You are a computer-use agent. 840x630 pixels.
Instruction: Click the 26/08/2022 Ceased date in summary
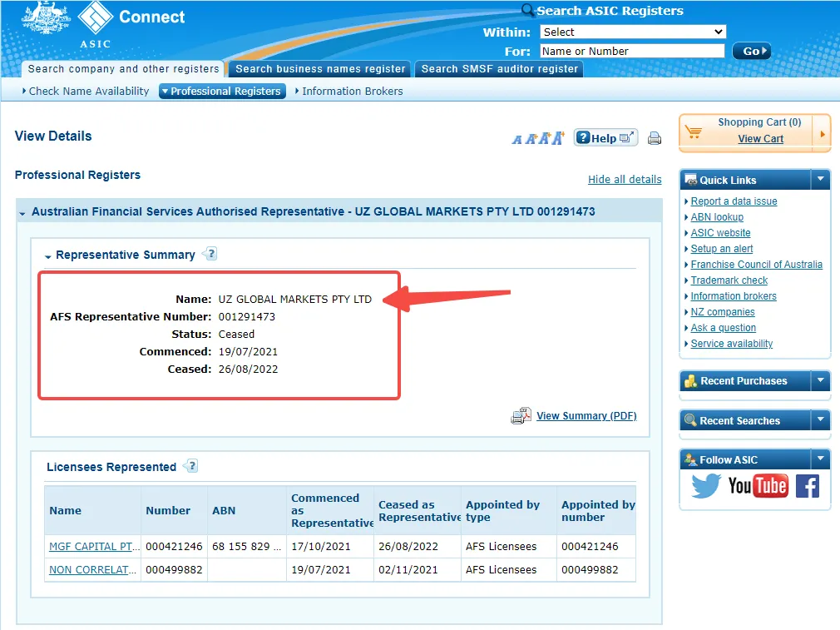tap(248, 369)
